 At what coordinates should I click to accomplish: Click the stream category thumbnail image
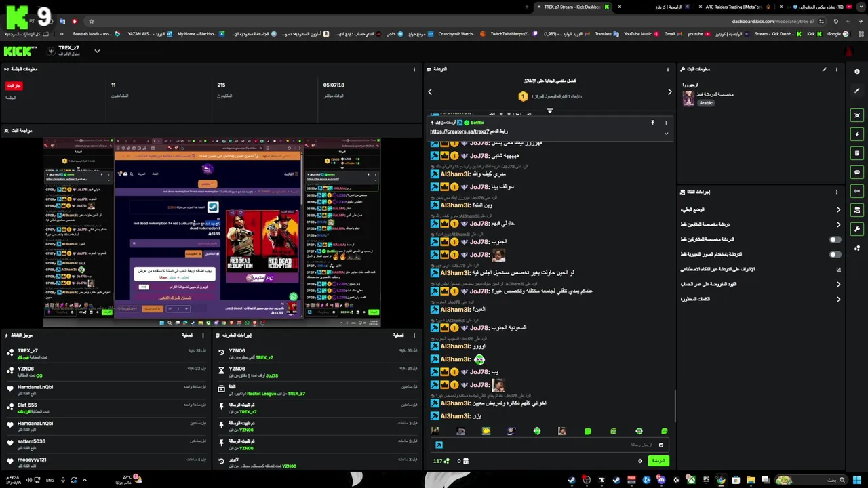click(688, 98)
